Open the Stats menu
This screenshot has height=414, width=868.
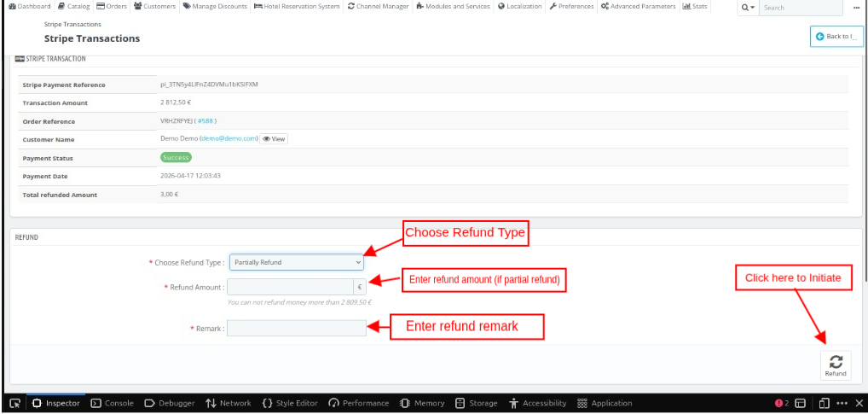695,7
